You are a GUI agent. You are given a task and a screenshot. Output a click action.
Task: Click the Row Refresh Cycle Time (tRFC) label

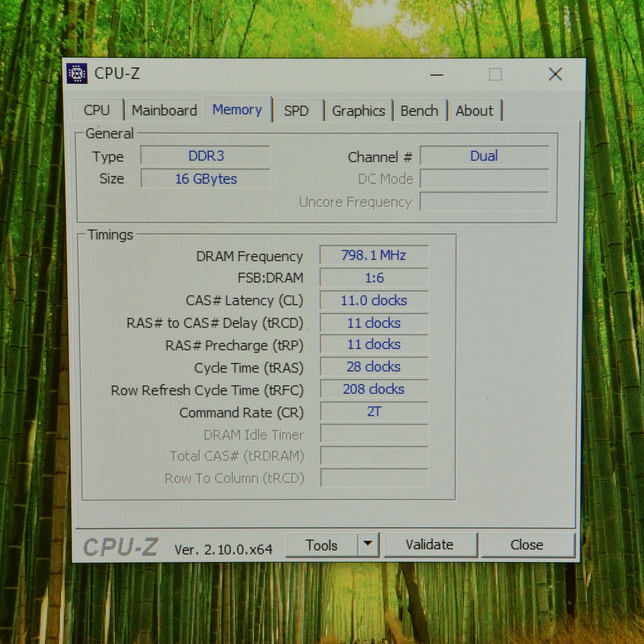click(x=207, y=390)
